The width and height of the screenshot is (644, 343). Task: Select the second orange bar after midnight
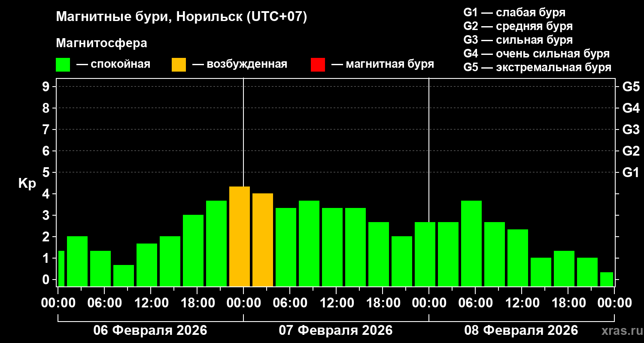point(263,240)
